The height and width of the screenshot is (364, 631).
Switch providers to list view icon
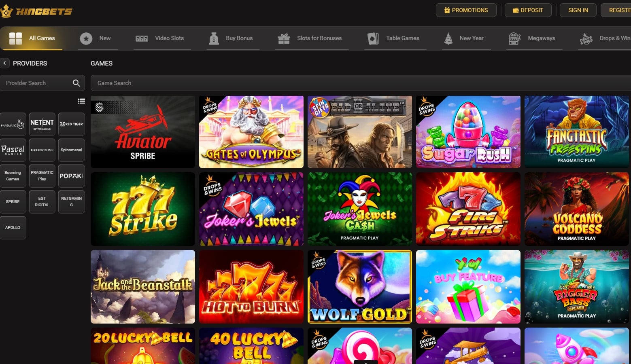coord(81,102)
